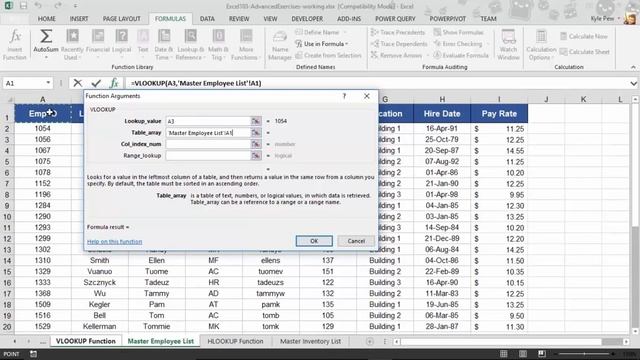Expand the formula bar
The width and height of the screenshot is (640, 360).
pyautogui.click(x=633, y=83)
